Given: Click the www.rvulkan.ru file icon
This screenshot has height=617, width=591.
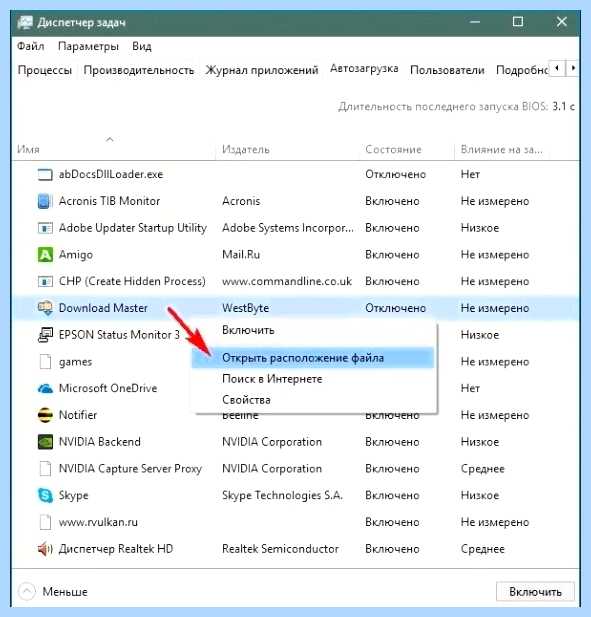Looking at the screenshot, I should [x=45, y=522].
